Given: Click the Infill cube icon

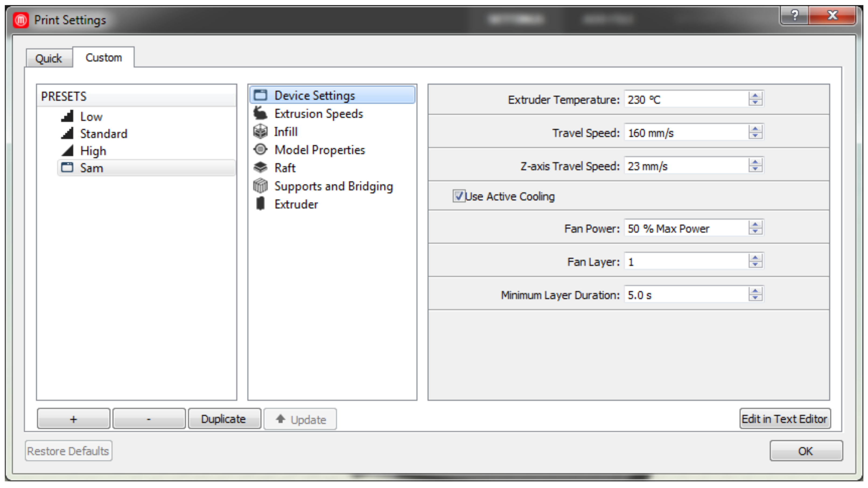Looking at the screenshot, I should (260, 132).
